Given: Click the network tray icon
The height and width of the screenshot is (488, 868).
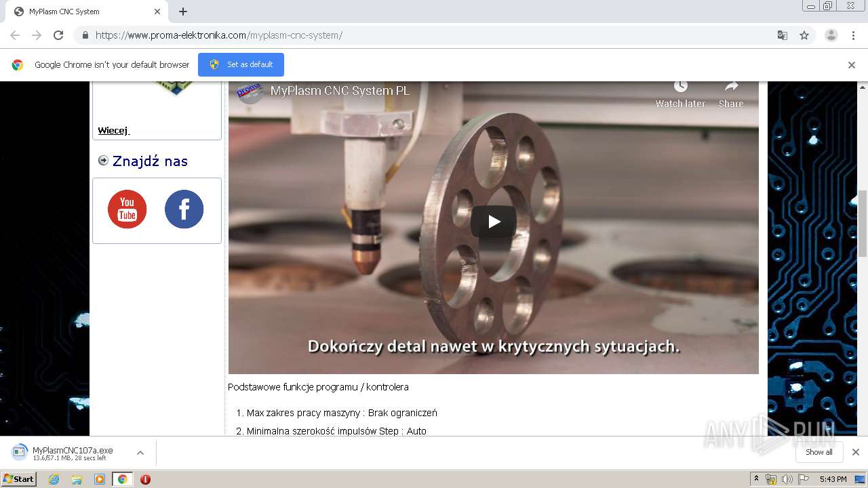Looking at the screenshot, I should (x=771, y=479).
